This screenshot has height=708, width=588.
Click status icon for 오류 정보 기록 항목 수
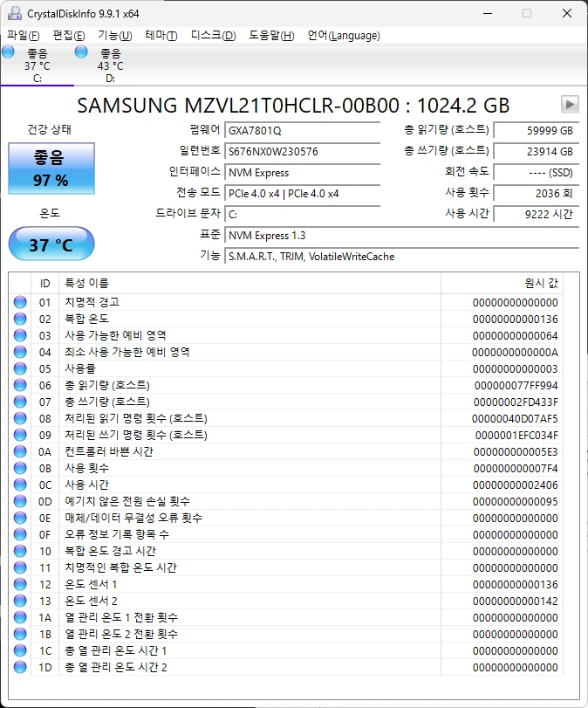click(x=20, y=534)
